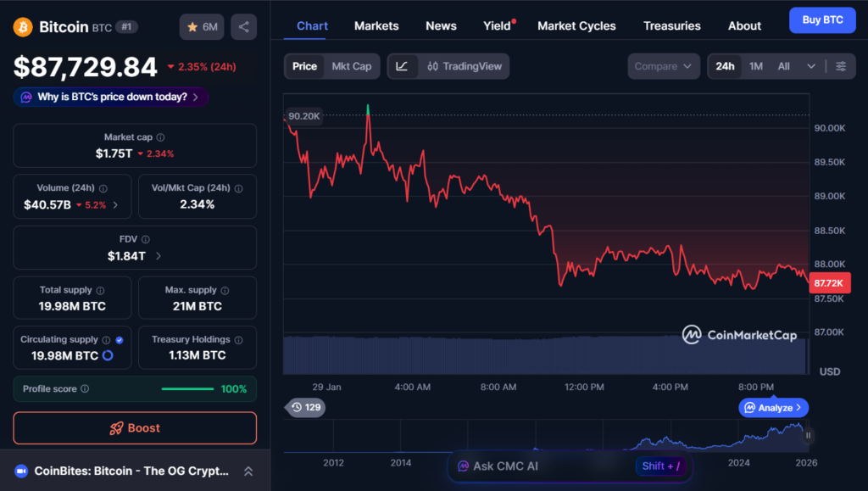Open the chart settings sliders icon
Image resolution: width=868 pixels, height=491 pixels.
(840, 66)
